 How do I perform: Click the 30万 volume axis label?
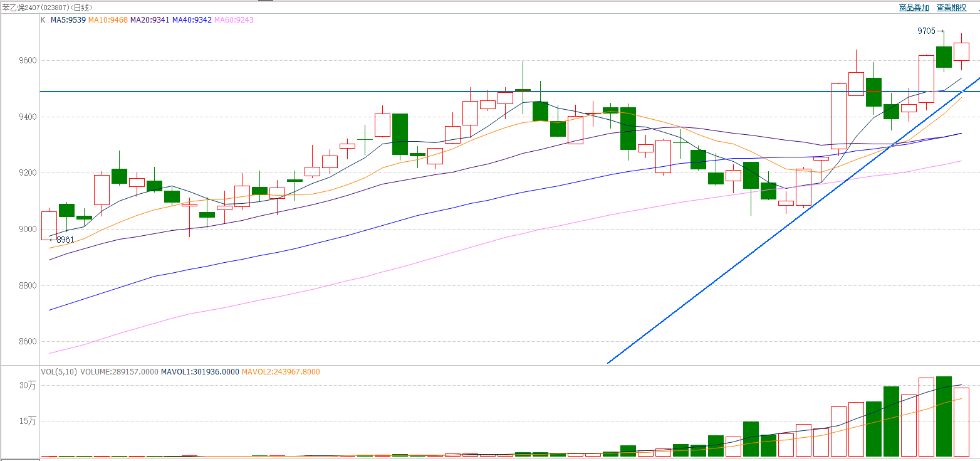tap(28, 386)
